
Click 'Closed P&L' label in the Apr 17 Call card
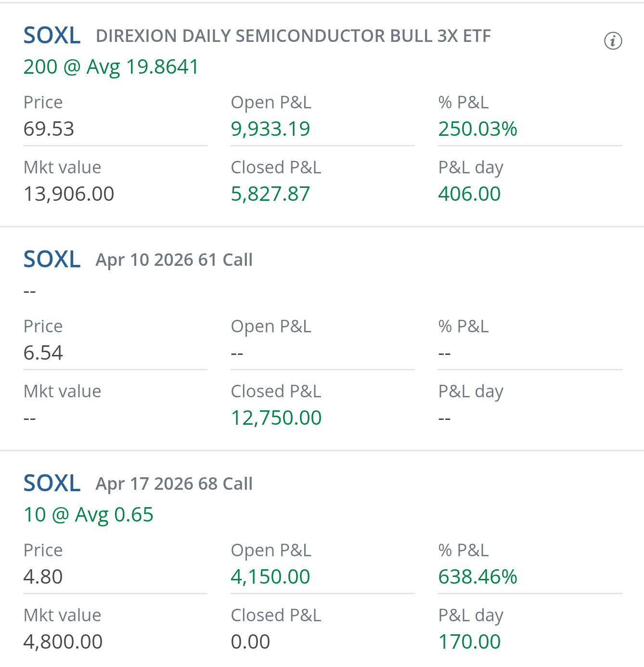click(276, 615)
